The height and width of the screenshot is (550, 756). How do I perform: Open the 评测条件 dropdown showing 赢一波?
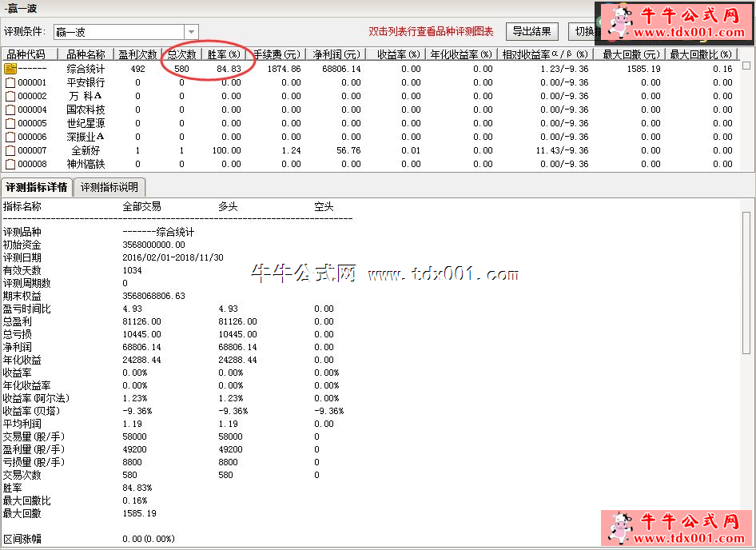(x=189, y=30)
